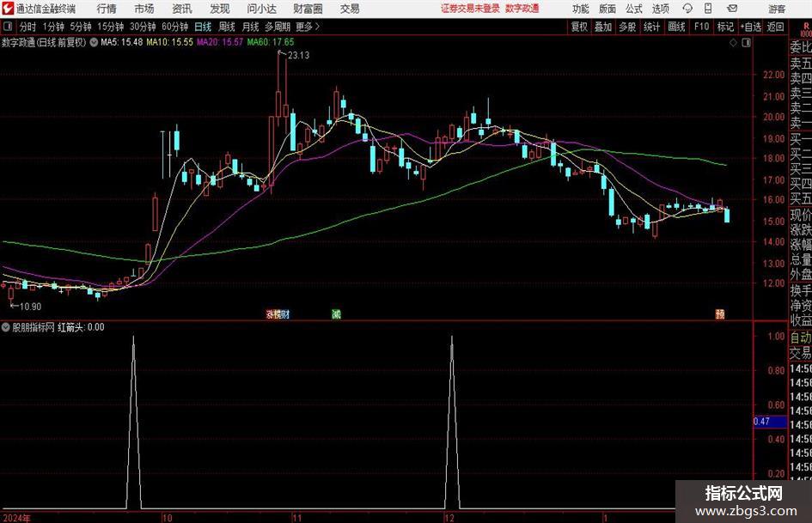Click the 统计 button
This screenshot has height=523, width=812.
pyautogui.click(x=651, y=27)
